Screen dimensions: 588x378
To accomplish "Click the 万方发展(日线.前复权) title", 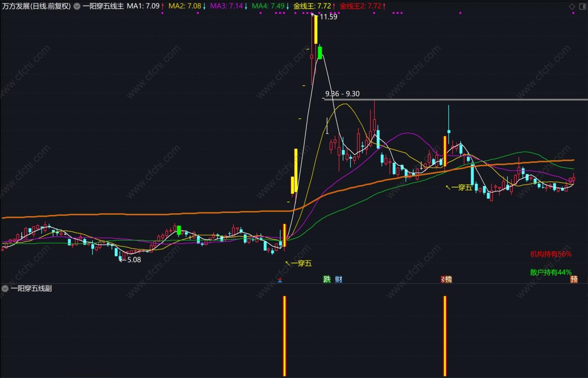I will pos(36,6).
